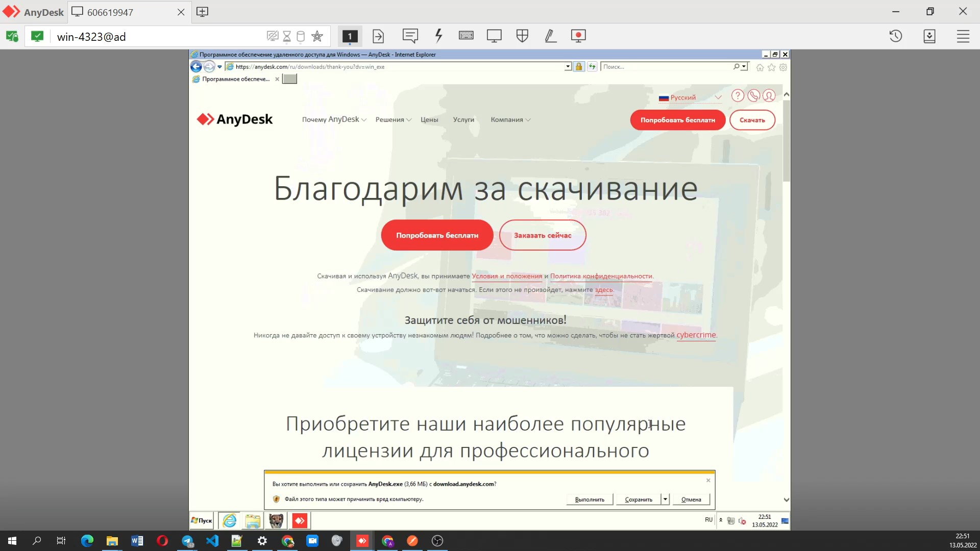Open AnyDesk keyboard settings icon
The image size is (980, 551).
(x=465, y=36)
